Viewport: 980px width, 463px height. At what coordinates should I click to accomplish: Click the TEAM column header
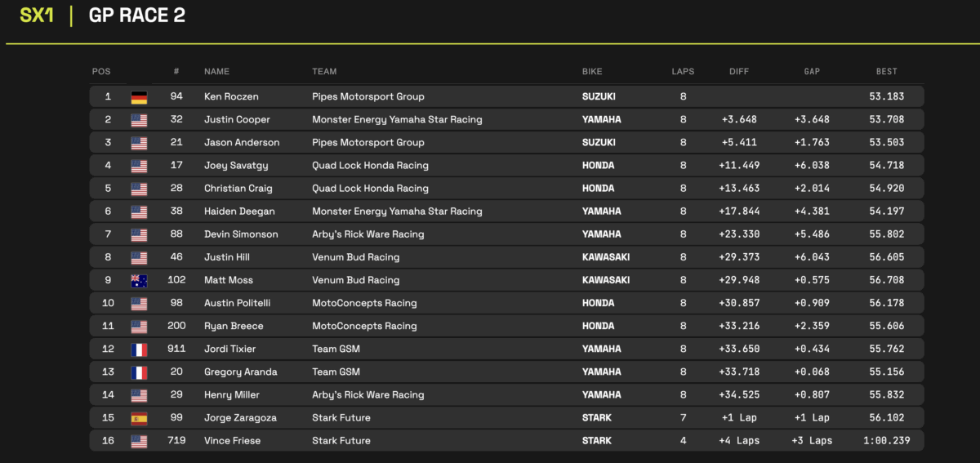[x=324, y=72]
